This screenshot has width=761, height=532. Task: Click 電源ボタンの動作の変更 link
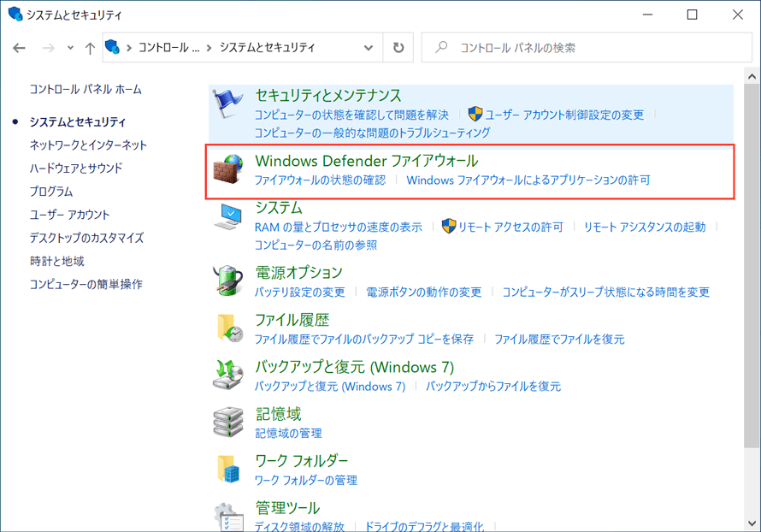click(424, 292)
